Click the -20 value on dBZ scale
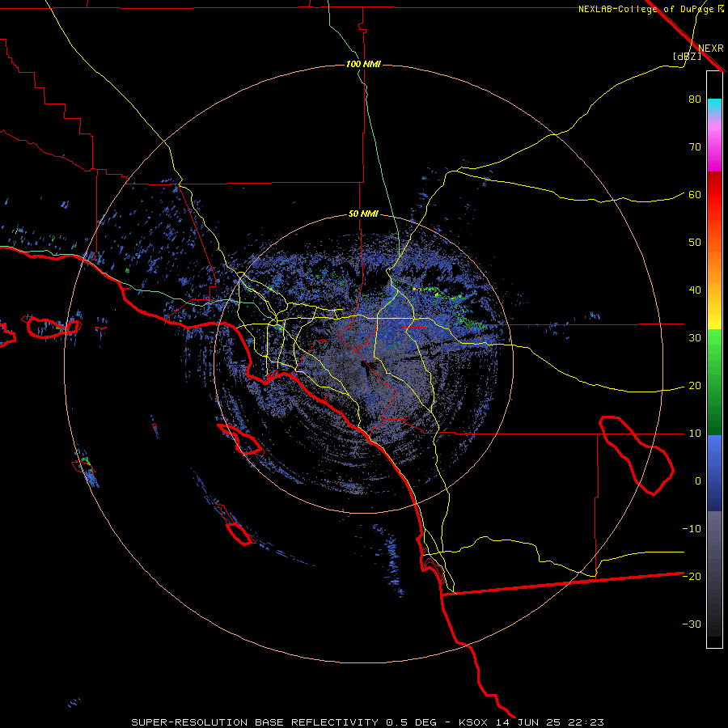Viewport: 728px width, 728px height. click(x=692, y=577)
